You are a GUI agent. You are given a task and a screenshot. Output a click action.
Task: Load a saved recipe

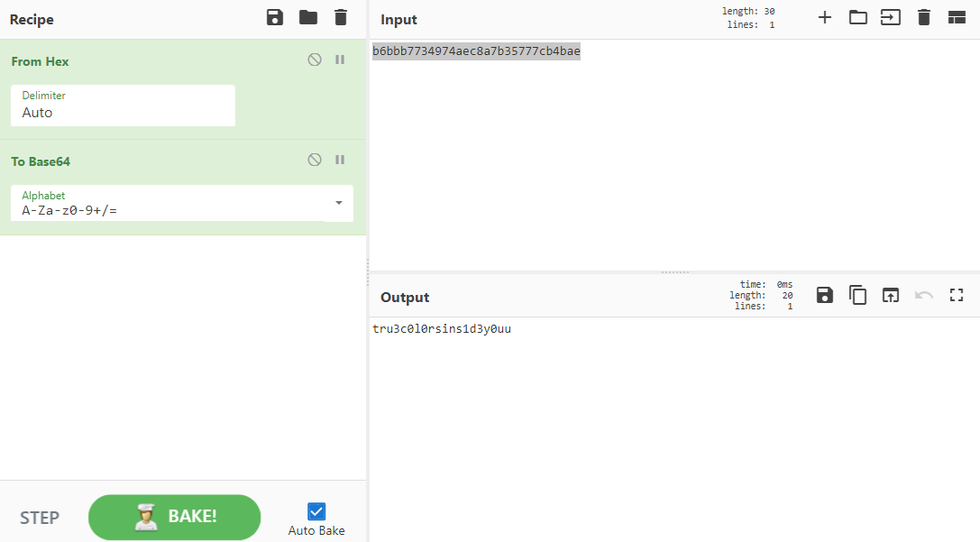[x=307, y=17]
